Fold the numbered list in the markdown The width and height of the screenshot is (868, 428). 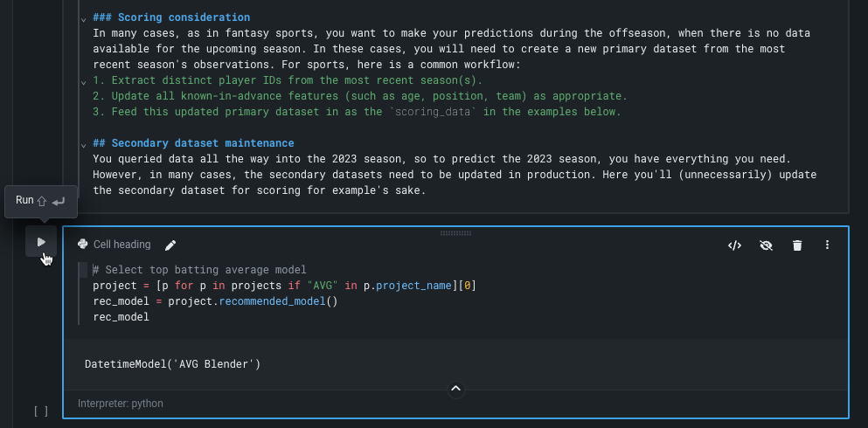(x=83, y=81)
